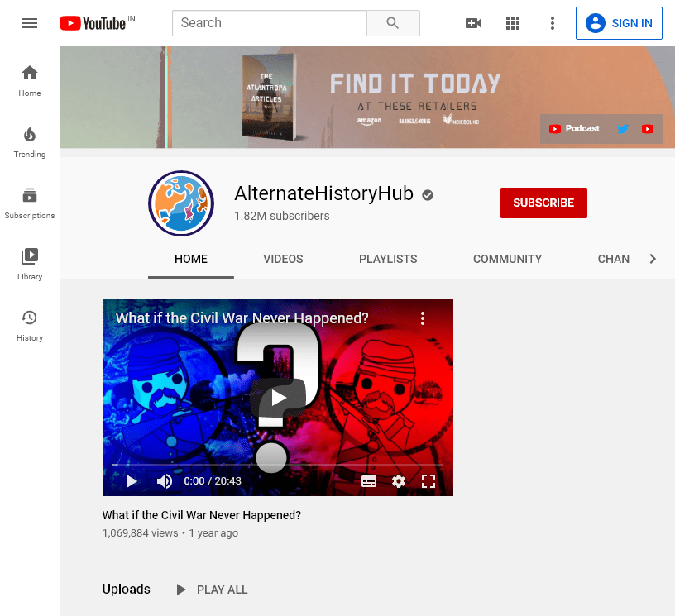This screenshot has width=675, height=616.
Task: Click the channel banner image book cover
Action: 269,97
